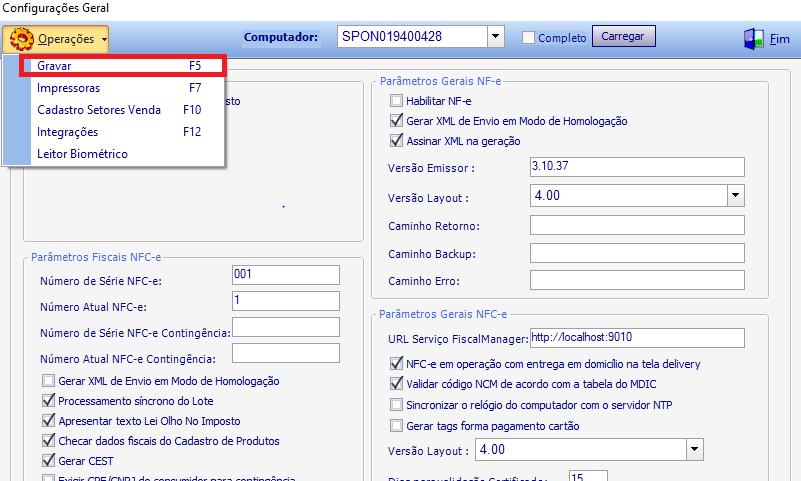
Task: Click the field showing 15
Action: click(588, 476)
